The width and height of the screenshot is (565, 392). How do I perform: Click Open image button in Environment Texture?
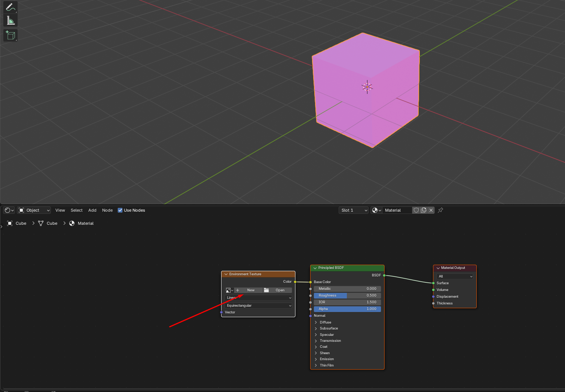tap(278, 290)
